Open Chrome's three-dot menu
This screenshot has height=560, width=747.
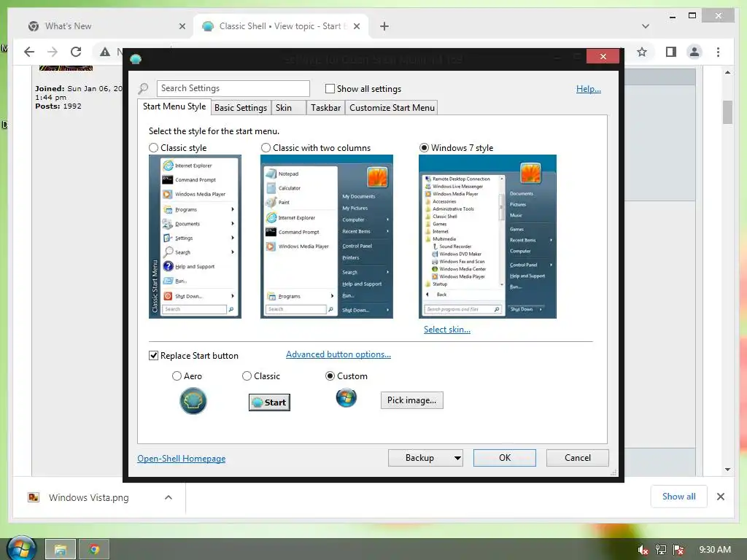click(718, 52)
